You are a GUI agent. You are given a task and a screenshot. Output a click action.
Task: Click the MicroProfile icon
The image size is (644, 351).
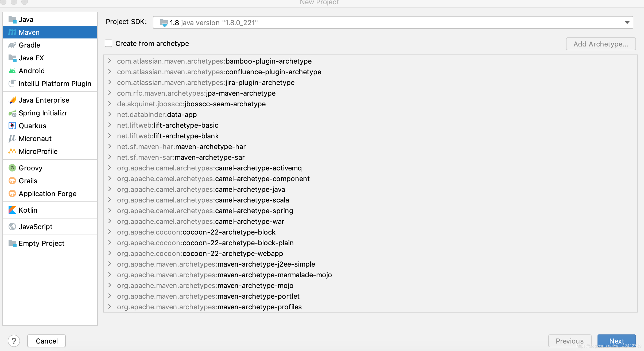tap(12, 151)
